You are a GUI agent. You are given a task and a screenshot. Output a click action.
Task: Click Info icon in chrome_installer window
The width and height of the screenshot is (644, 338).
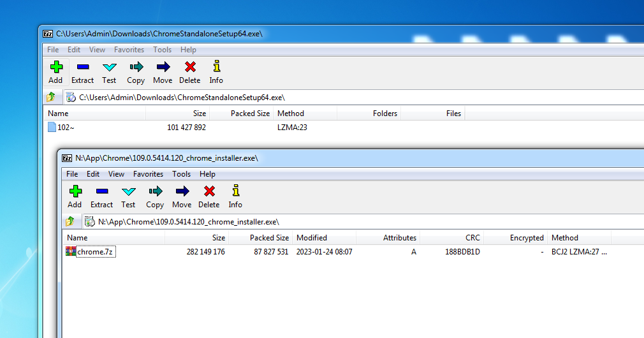(x=236, y=191)
